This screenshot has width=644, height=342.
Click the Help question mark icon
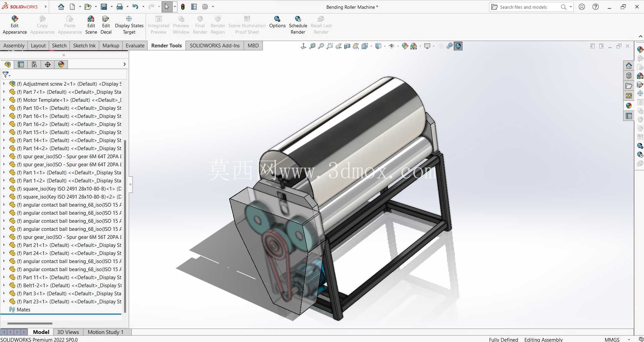tap(596, 7)
